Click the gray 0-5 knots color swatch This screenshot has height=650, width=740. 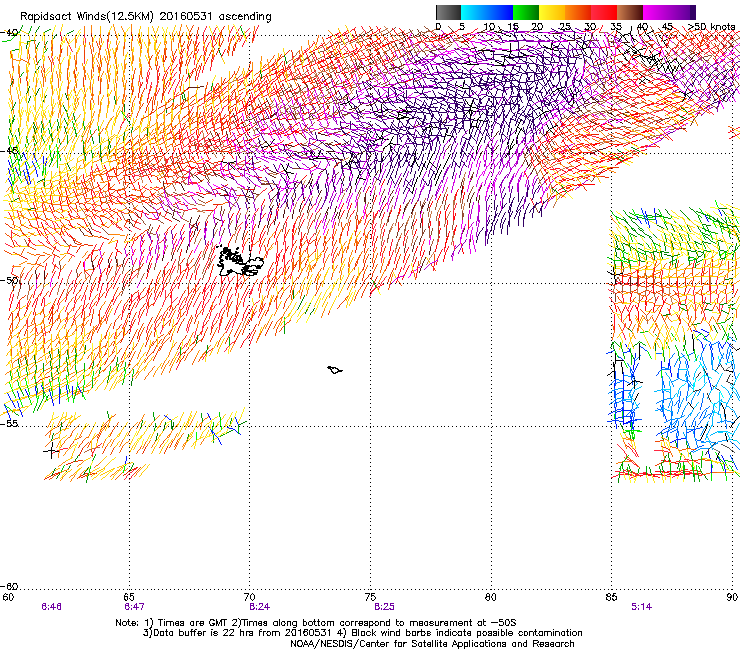pyautogui.click(x=448, y=12)
